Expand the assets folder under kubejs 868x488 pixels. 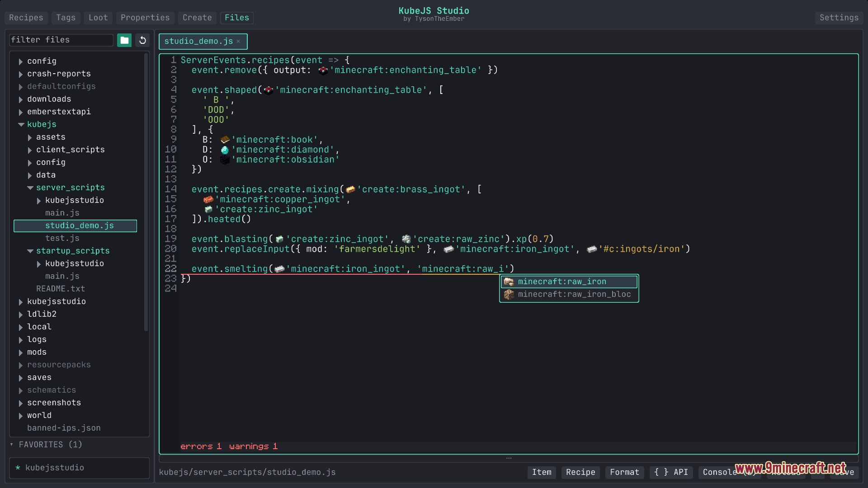30,137
